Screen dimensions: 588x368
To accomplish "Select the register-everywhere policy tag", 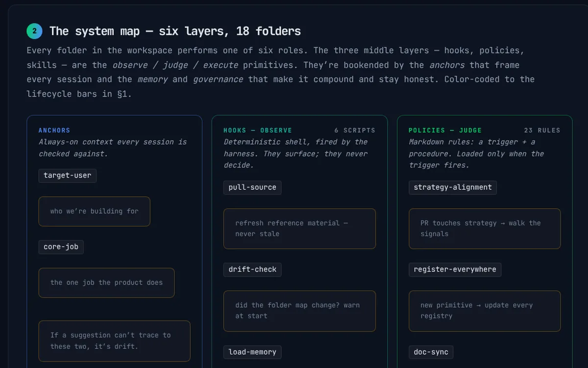I will pyautogui.click(x=455, y=269).
